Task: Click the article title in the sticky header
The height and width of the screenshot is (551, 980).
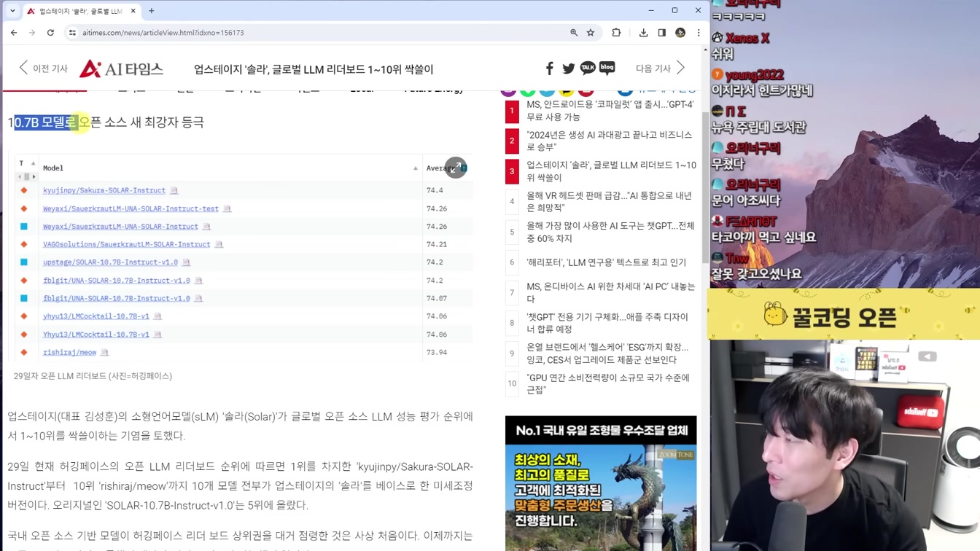Action: coord(314,69)
